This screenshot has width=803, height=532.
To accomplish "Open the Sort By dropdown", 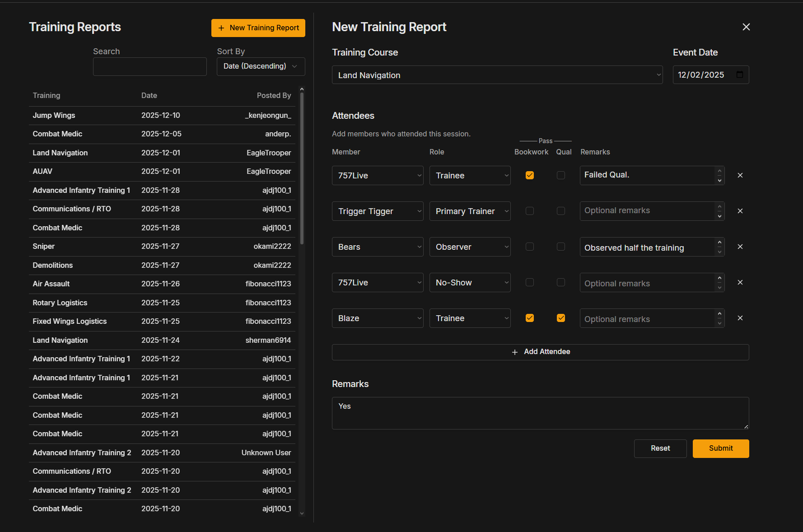I will point(261,66).
